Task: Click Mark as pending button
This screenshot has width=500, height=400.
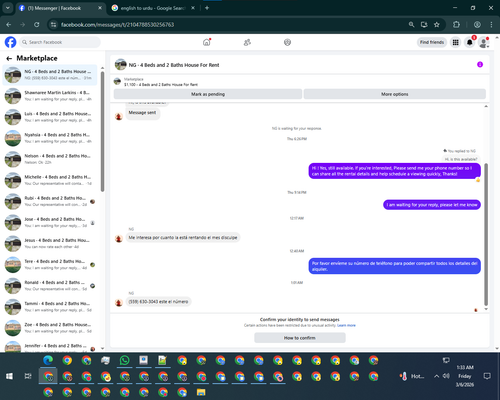Action: [208, 94]
